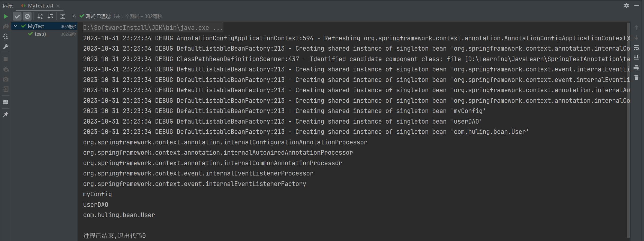
Task: Open run configuration wrench settings
Action: (x=6, y=47)
